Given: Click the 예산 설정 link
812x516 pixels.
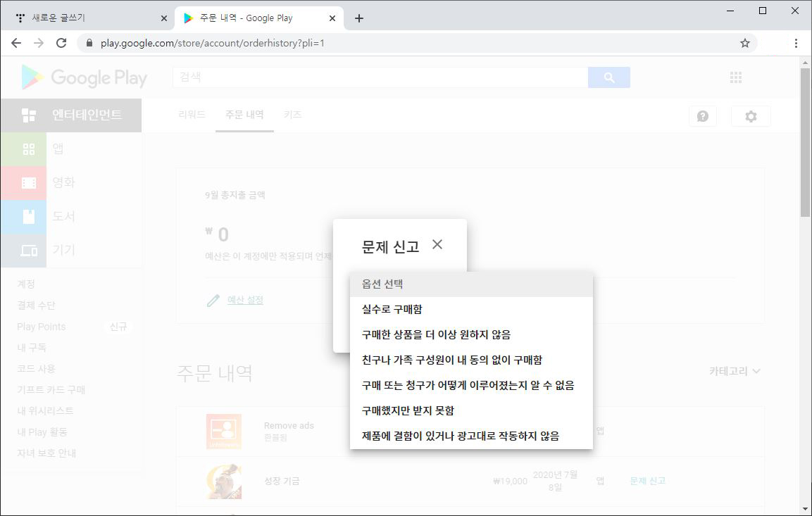Looking at the screenshot, I should (x=246, y=300).
